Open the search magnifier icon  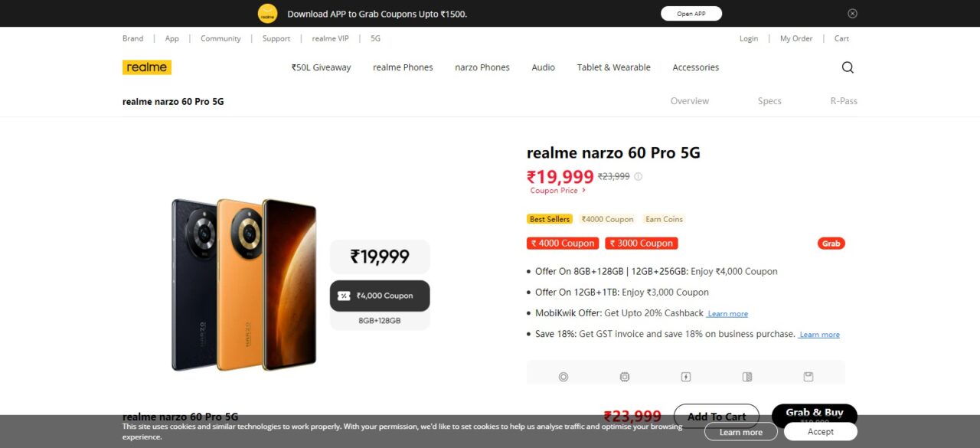pos(848,67)
